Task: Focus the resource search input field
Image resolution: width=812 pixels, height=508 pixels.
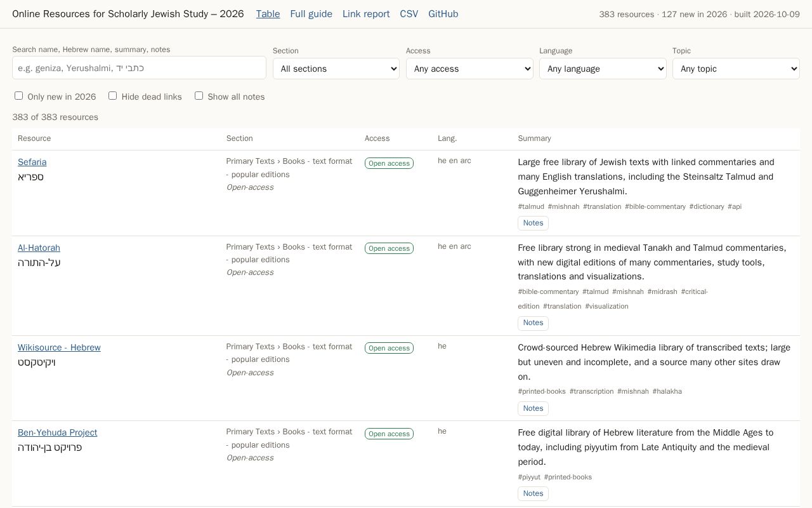Action: click(x=139, y=68)
